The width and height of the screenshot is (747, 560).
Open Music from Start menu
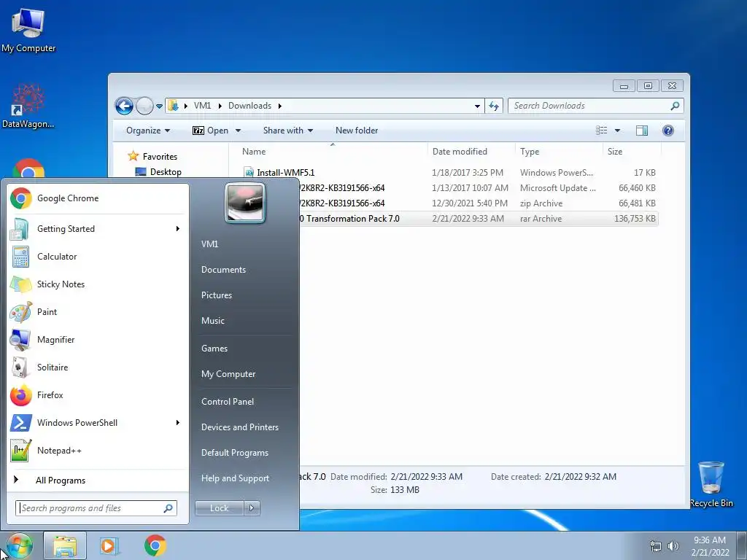pyautogui.click(x=212, y=321)
